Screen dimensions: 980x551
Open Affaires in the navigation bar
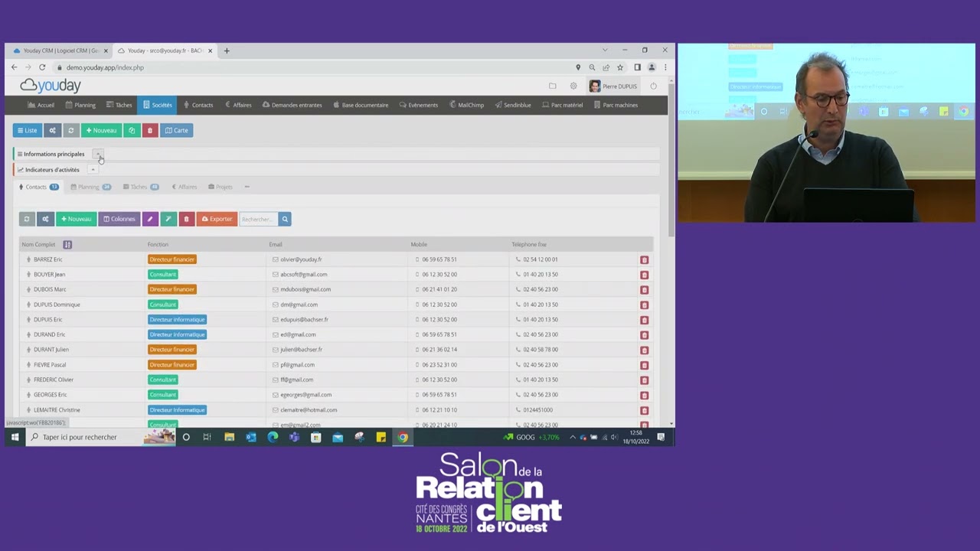point(238,105)
